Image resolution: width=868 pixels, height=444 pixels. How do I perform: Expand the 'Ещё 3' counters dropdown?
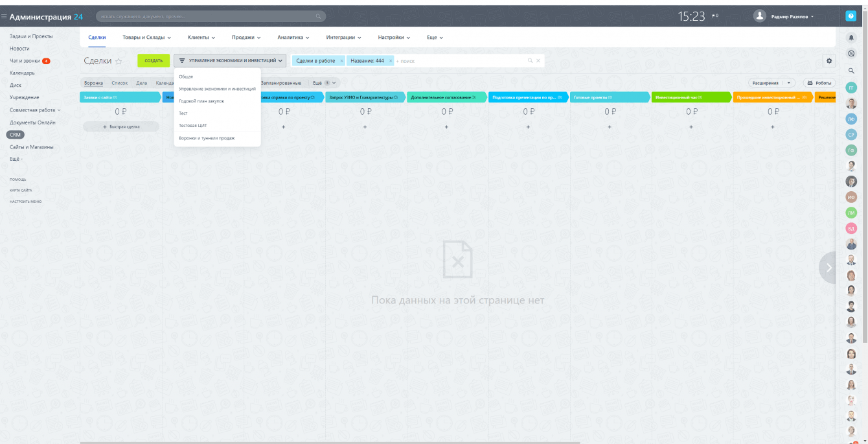pyautogui.click(x=325, y=83)
